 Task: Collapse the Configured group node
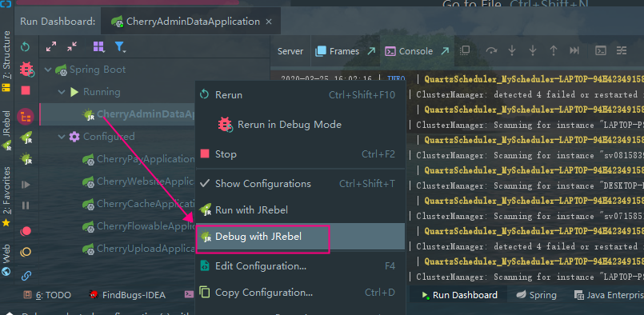(62, 137)
